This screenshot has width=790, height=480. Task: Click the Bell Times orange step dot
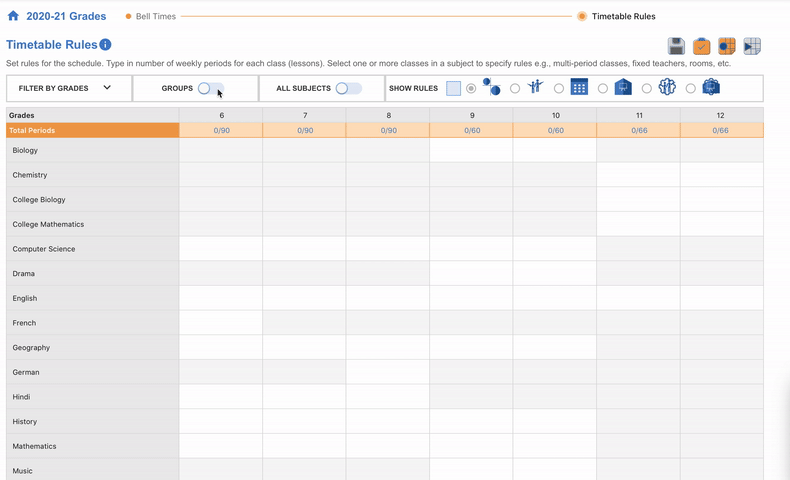tap(128, 16)
